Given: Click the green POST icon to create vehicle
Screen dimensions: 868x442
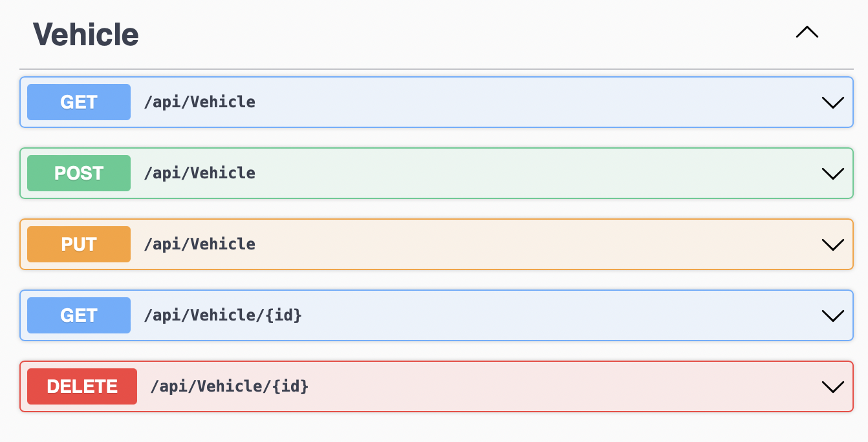Looking at the screenshot, I should (78, 173).
